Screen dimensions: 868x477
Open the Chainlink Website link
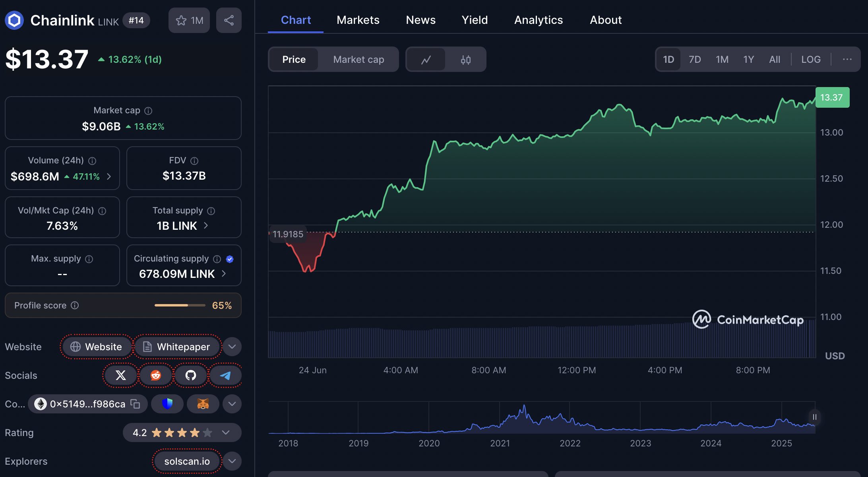click(x=97, y=347)
